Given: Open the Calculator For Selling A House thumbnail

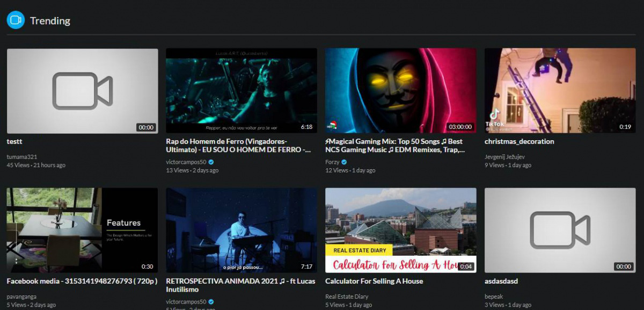Looking at the screenshot, I should pyautogui.click(x=400, y=230).
